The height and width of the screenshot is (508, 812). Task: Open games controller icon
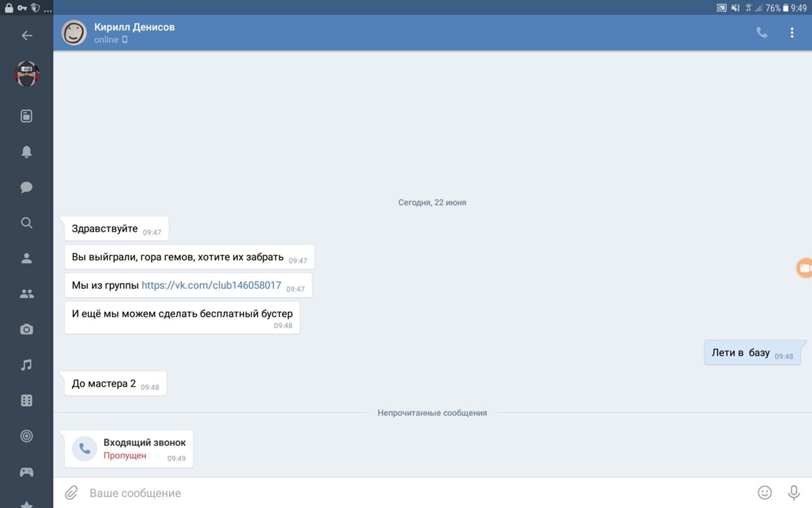click(27, 472)
